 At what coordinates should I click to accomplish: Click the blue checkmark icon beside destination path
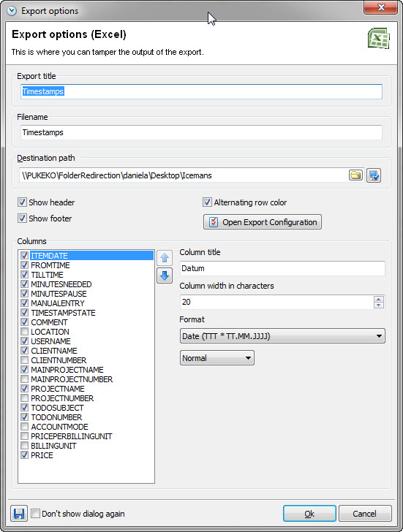pyautogui.click(x=374, y=175)
